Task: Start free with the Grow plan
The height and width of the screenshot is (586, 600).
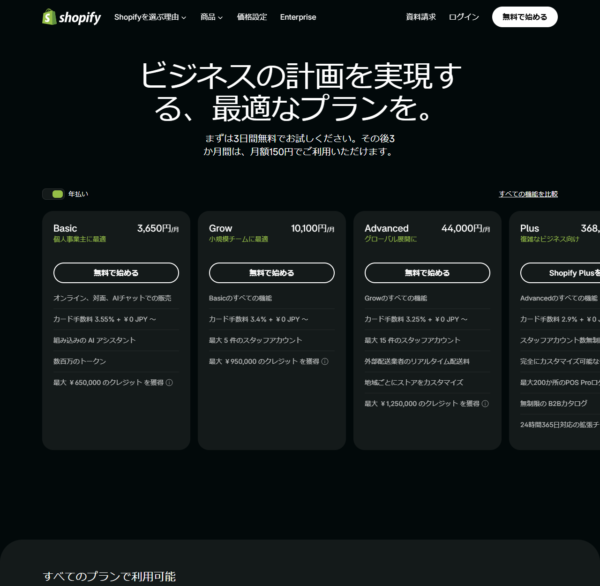Action: (272, 273)
